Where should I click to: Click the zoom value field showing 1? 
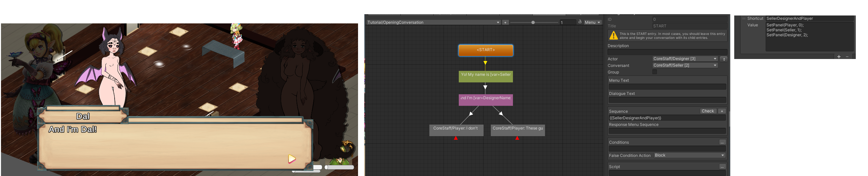pos(568,22)
